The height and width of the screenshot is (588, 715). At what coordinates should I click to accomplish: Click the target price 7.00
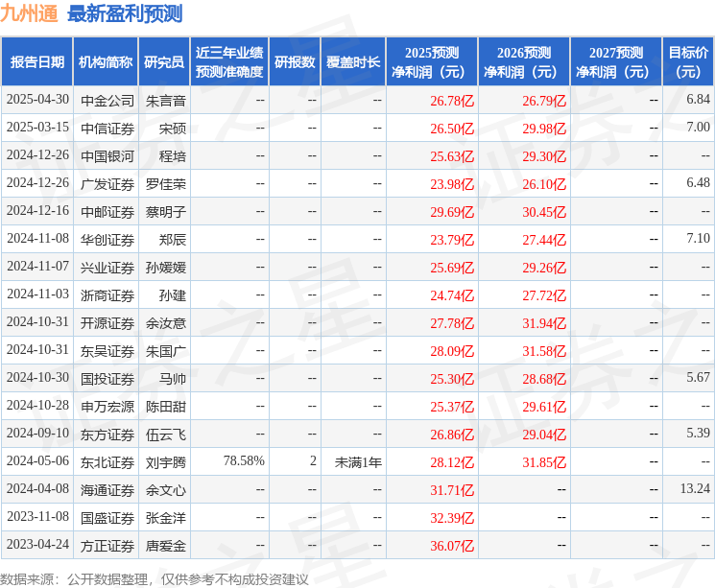pyautogui.click(x=698, y=128)
